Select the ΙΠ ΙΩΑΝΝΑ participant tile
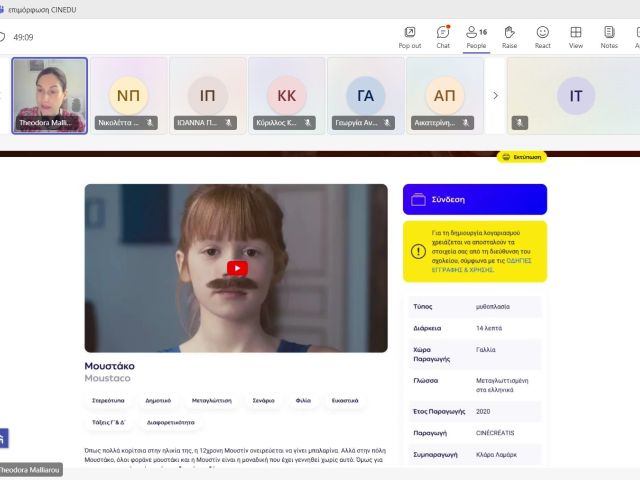Image resolution: width=640 pixels, height=480 pixels. coord(207,96)
